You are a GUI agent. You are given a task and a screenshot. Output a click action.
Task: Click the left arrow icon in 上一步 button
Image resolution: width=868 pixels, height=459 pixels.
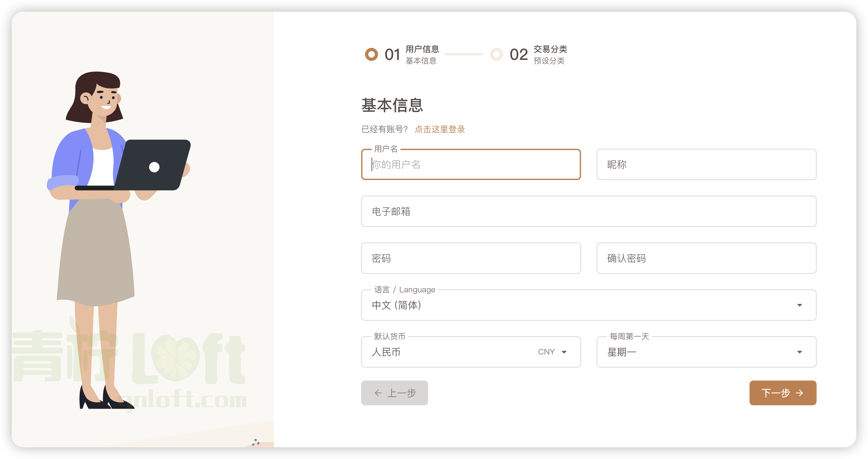(x=377, y=393)
